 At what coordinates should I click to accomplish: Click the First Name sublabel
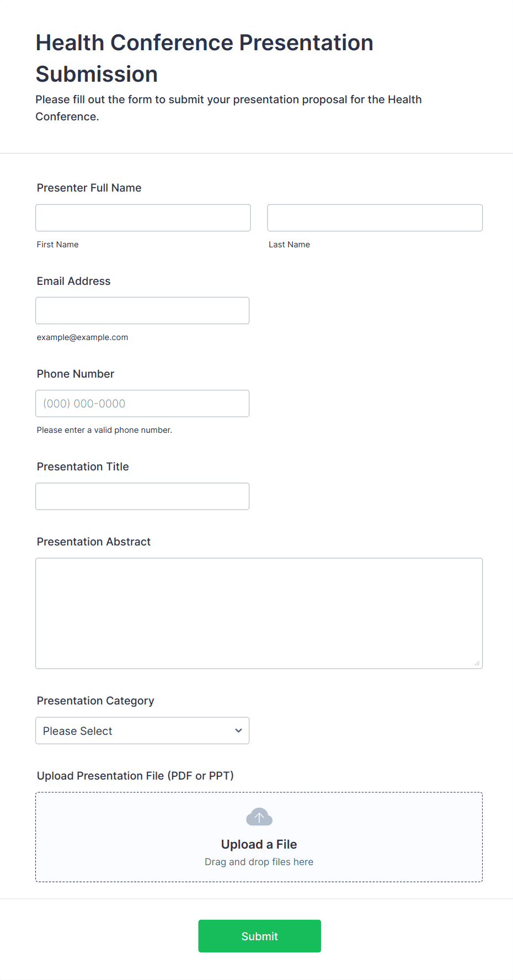pyautogui.click(x=58, y=245)
